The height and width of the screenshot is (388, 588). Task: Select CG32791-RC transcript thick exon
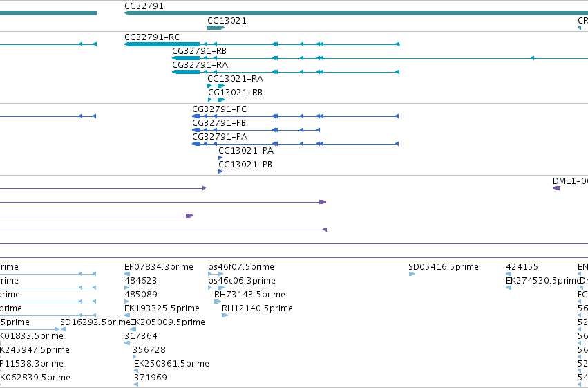coord(162,44)
